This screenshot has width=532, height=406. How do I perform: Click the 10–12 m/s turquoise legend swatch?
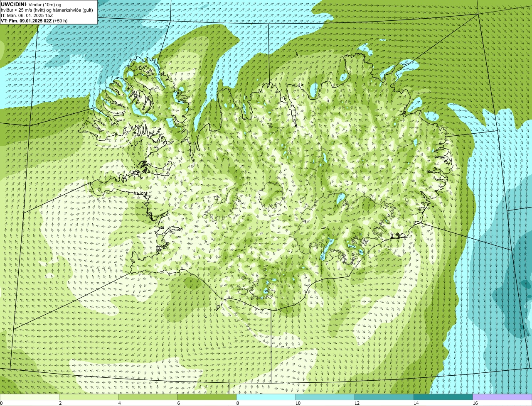click(x=325, y=397)
